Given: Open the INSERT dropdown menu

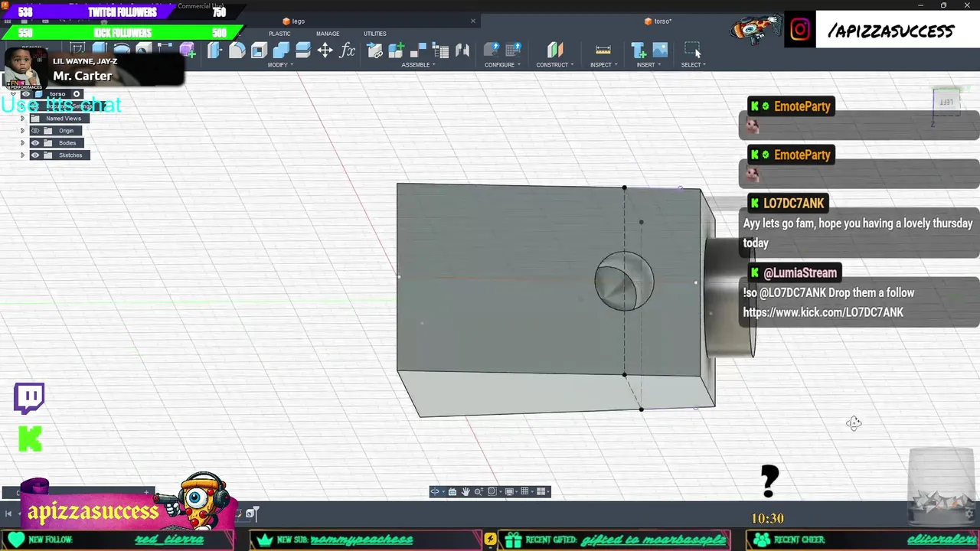Looking at the screenshot, I should [648, 65].
